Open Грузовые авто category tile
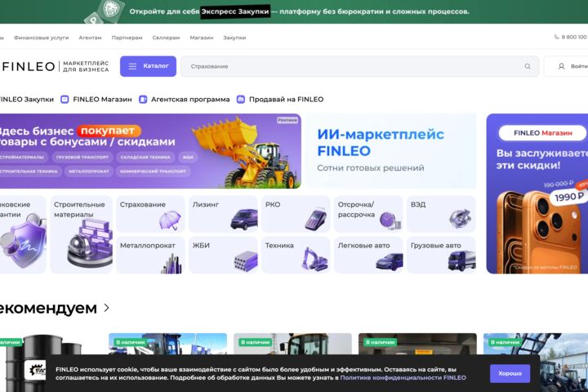 441,255
